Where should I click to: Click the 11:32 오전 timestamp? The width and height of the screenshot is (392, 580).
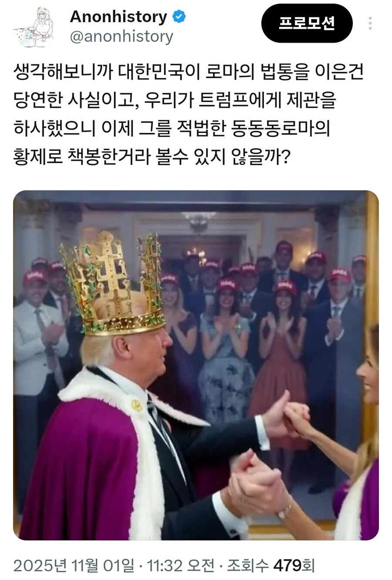[180, 566]
